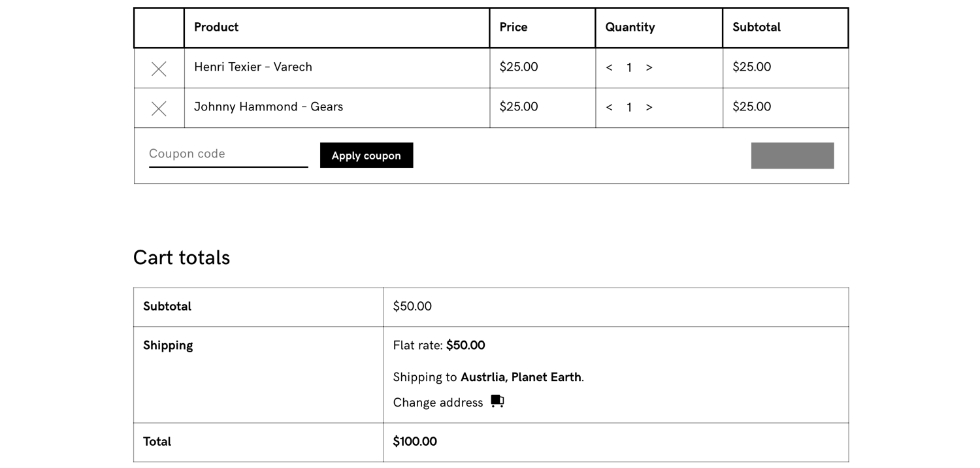980x468 pixels.
Task: Click the Change address link
Action: point(438,403)
